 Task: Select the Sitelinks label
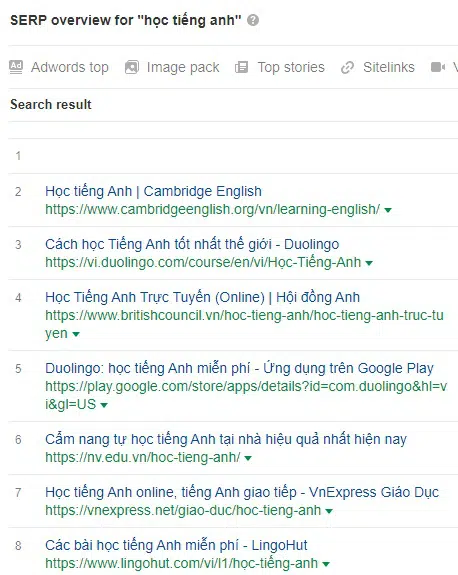tap(389, 67)
